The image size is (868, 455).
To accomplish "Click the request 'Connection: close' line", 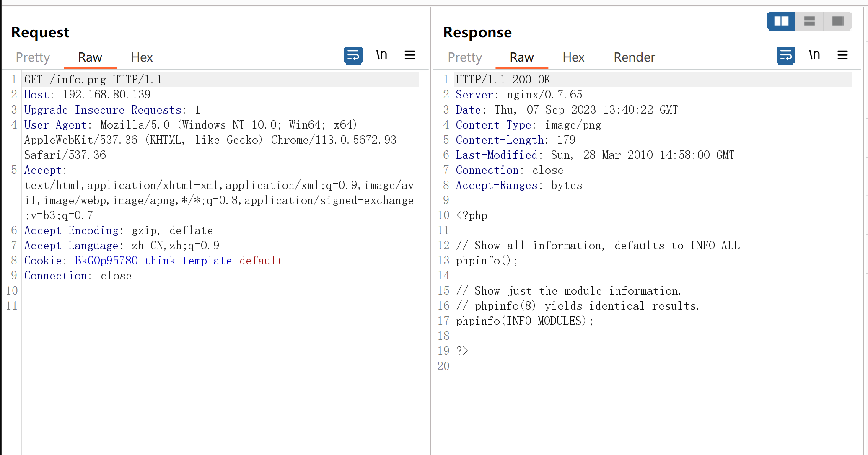I will tap(78, 276).
